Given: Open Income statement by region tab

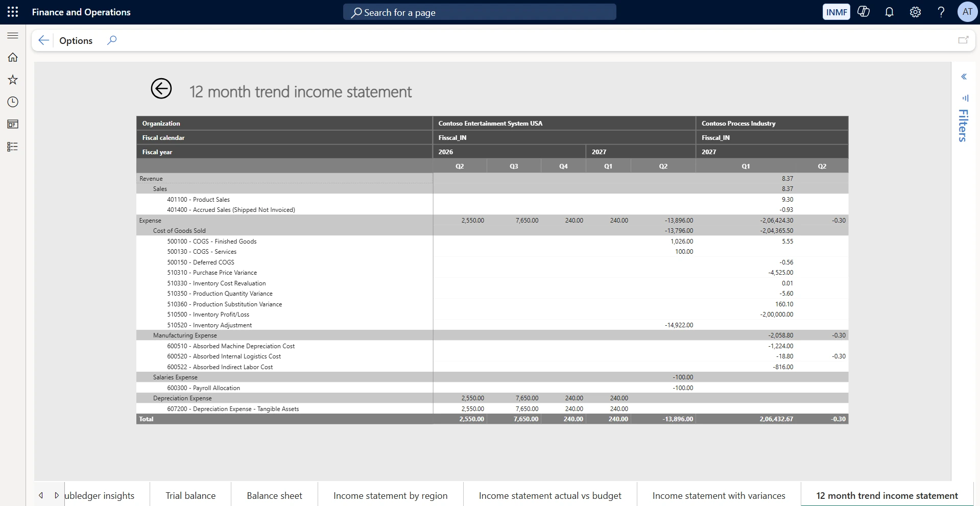Looking at the screenshot, I should (x=390, y=495).
